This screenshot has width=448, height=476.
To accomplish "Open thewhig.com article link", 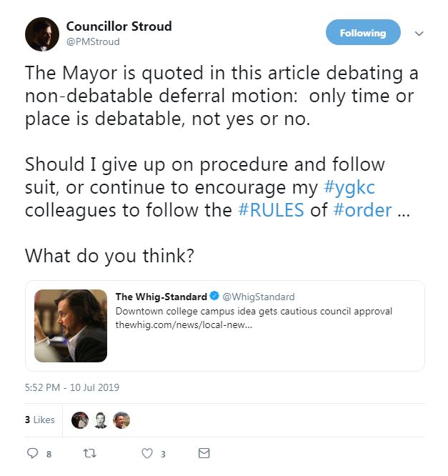I will (x=184, y=324).
